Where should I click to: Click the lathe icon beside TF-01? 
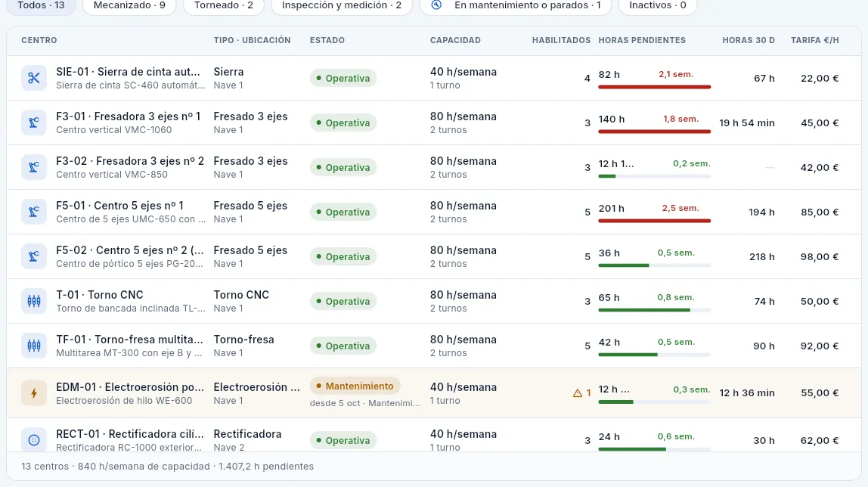[x=34, y=346]
